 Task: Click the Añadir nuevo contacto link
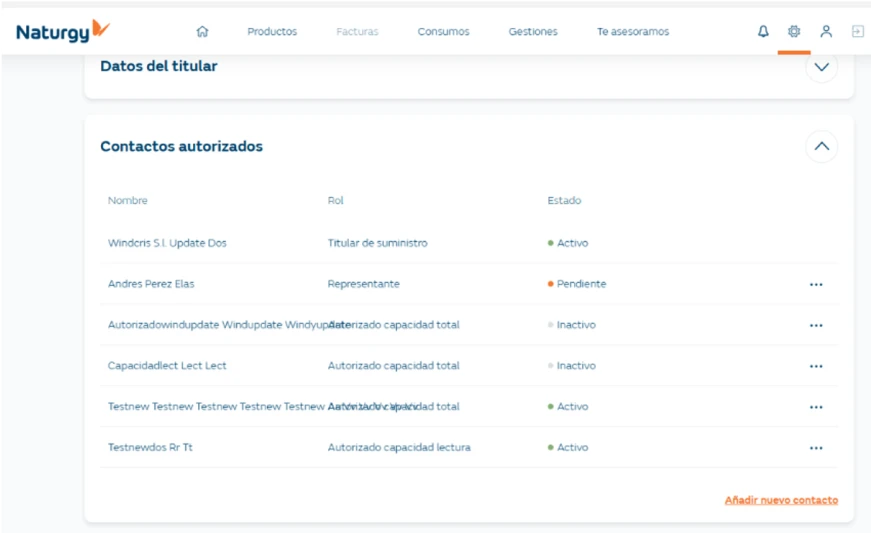781,500
